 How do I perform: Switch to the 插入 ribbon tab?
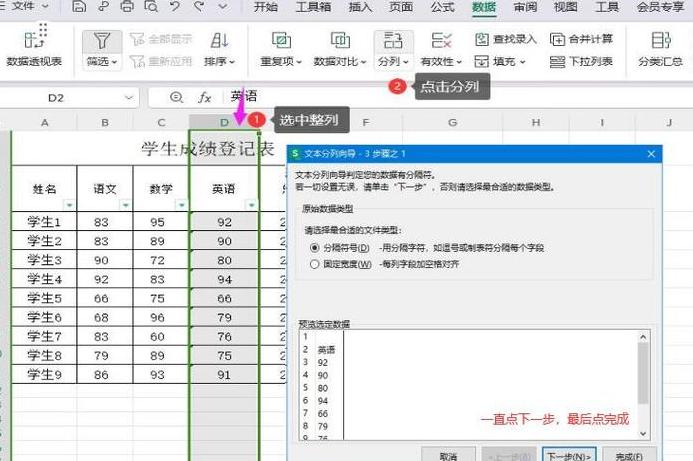click(x=360, y=7)
